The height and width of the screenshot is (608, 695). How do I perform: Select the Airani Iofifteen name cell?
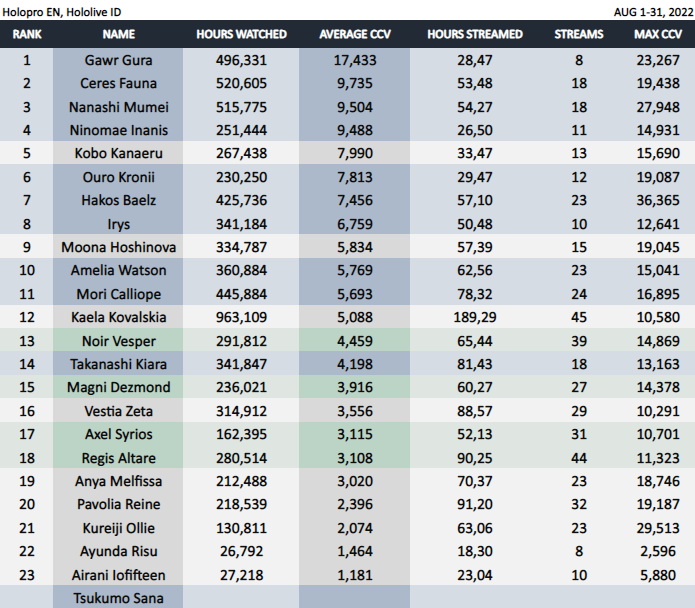click(118, 575)
